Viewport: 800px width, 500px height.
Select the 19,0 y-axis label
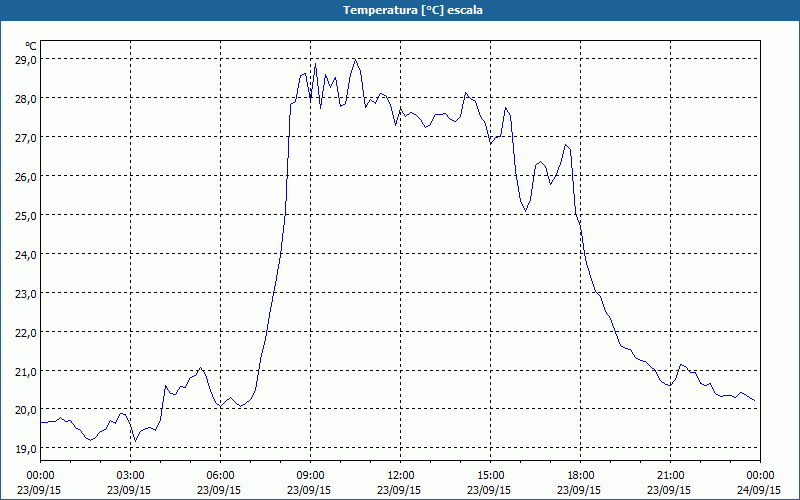[x=27, y=449]
